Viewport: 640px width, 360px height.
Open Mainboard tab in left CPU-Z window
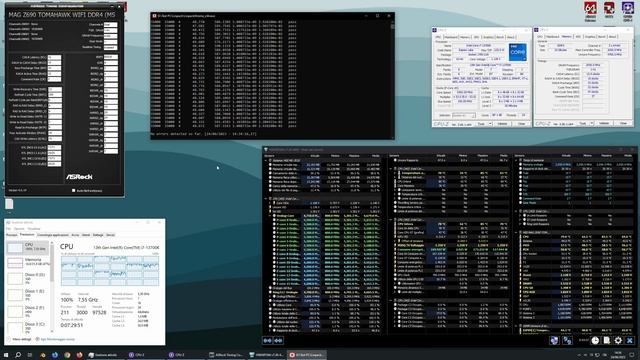451,37
